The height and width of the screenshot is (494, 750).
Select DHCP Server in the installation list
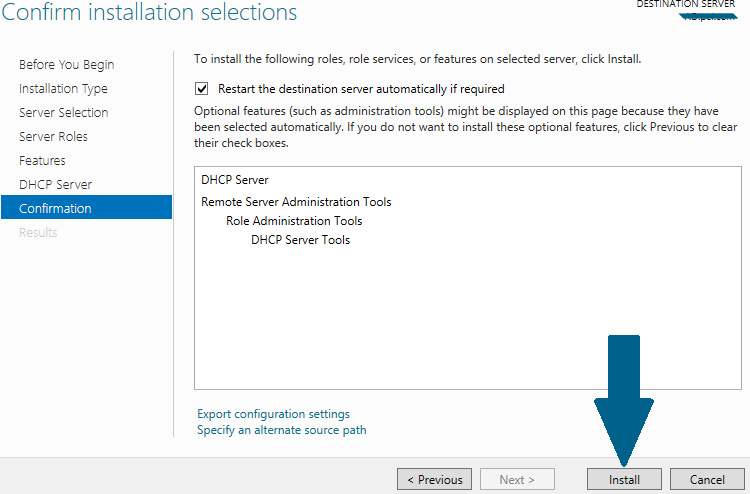(x=235, y=180)
